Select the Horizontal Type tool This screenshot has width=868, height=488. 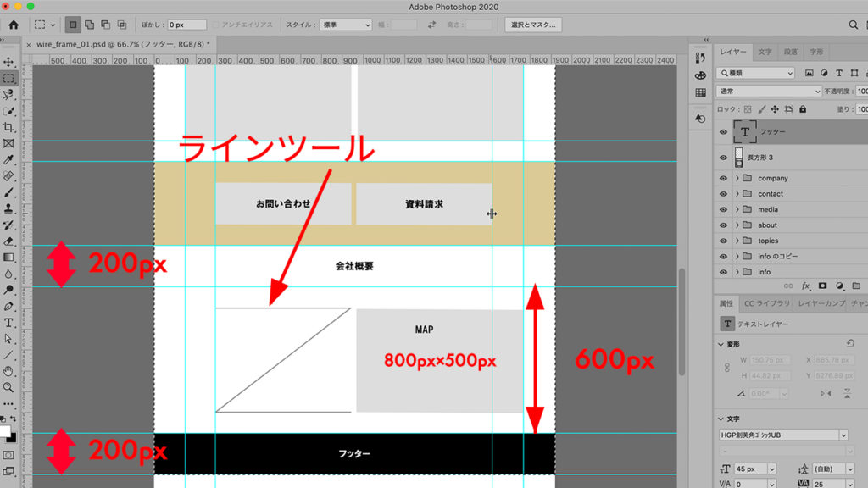[x=8, y=323]
